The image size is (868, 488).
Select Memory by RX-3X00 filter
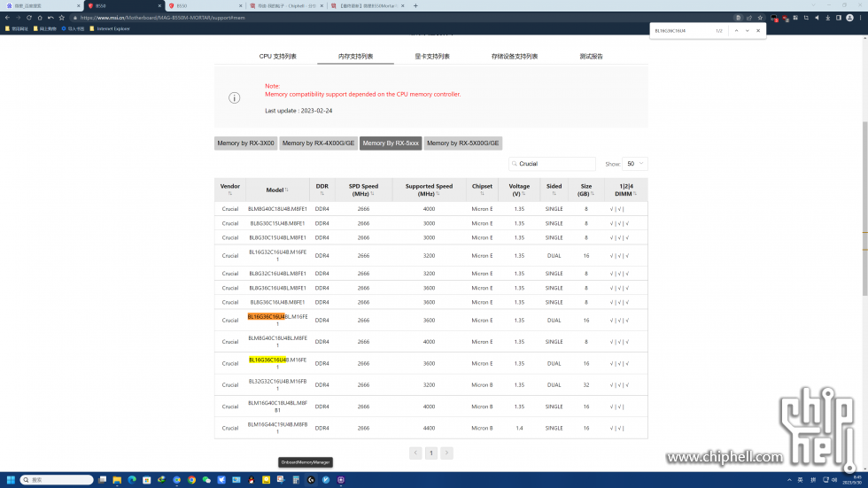[246, 143]
